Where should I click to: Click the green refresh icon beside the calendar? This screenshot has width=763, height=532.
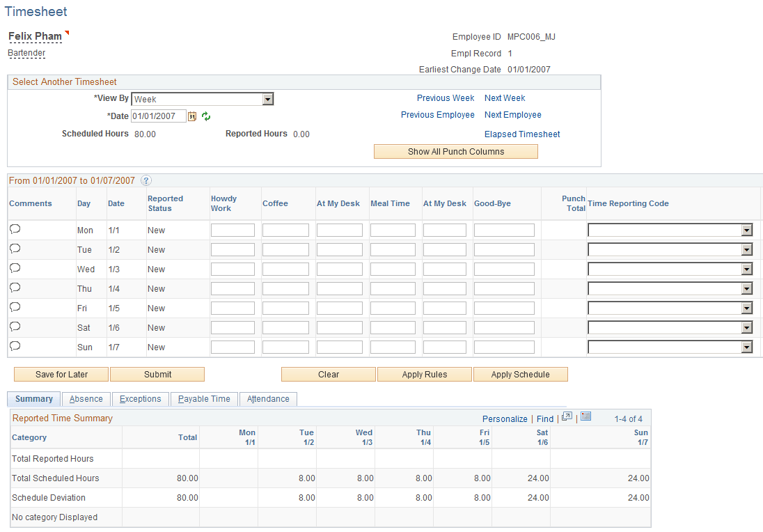coord(205,116)
